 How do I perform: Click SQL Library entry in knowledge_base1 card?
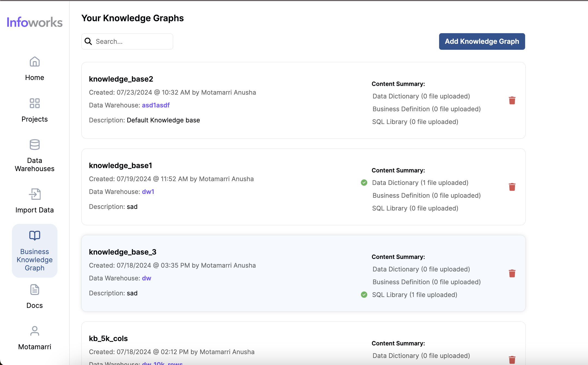[415, 208]
